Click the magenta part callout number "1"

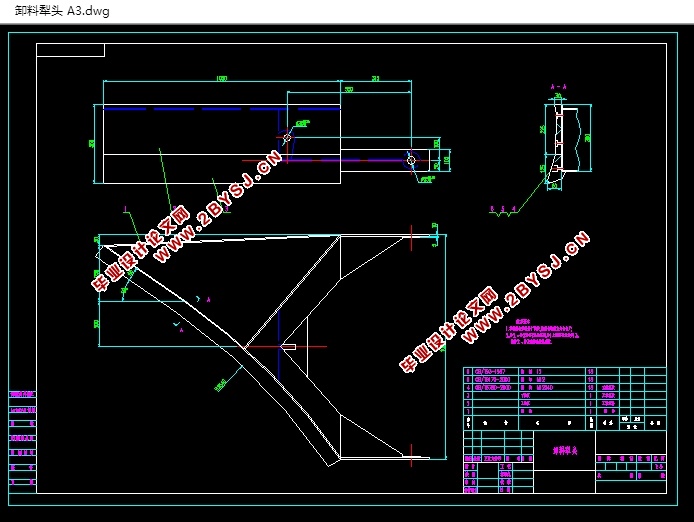(126, 209)
